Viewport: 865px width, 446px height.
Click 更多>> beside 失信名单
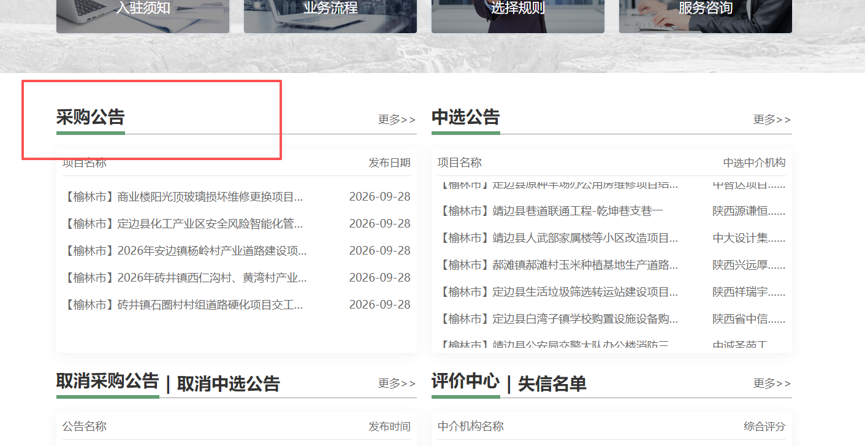pos(772,383)
